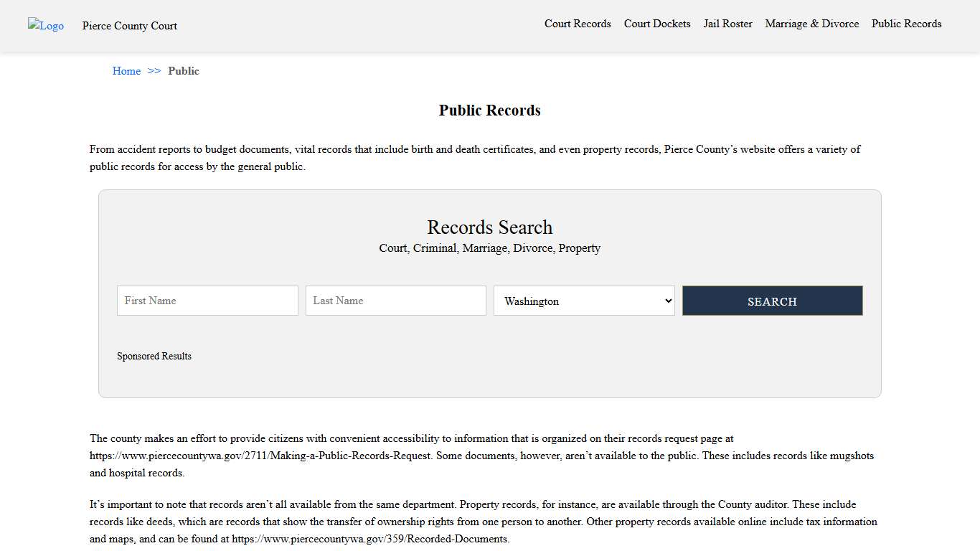The width and height of the screenshot is (980, 551).
Task: Select the Records Search heading
Action: click(x=489, y=227)
